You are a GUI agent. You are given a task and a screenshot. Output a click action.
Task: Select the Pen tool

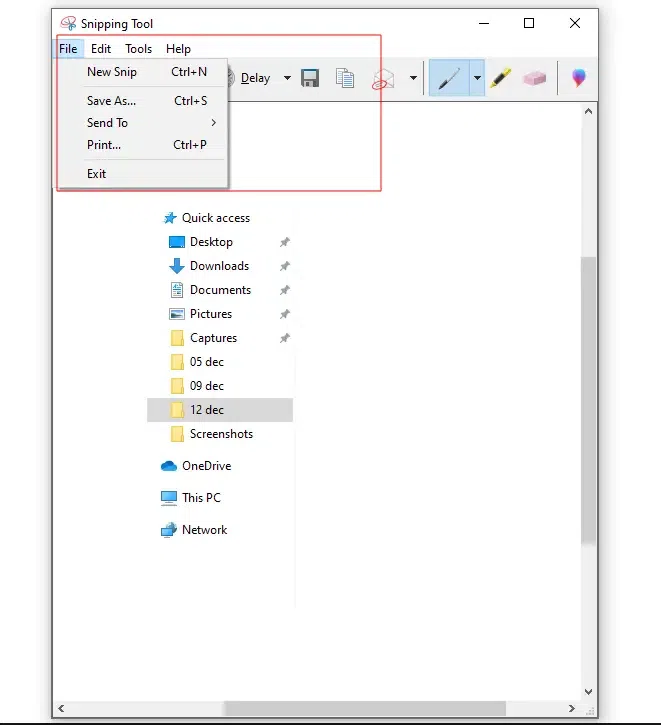point(449,78)
